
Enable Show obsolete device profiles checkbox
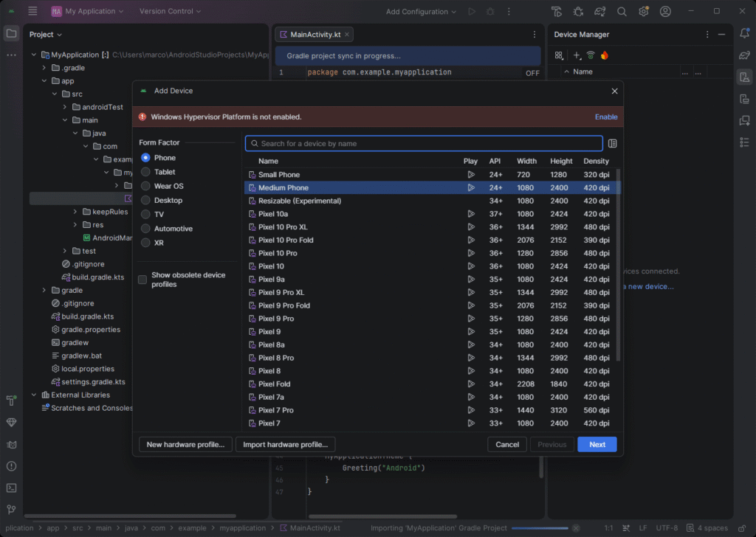point(142,280)
